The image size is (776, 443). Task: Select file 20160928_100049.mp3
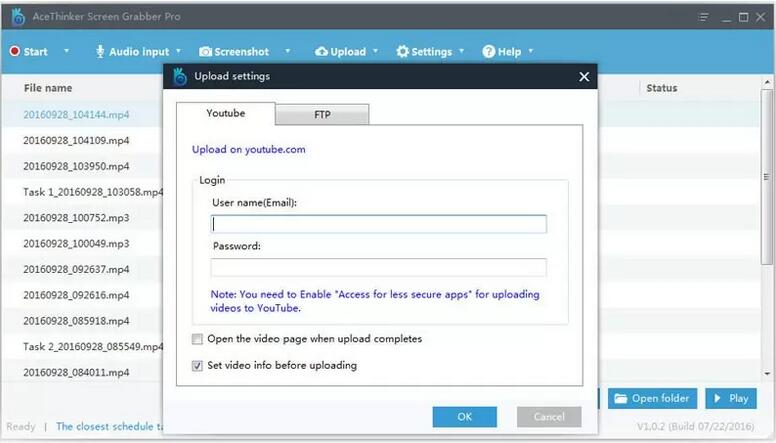76,243
